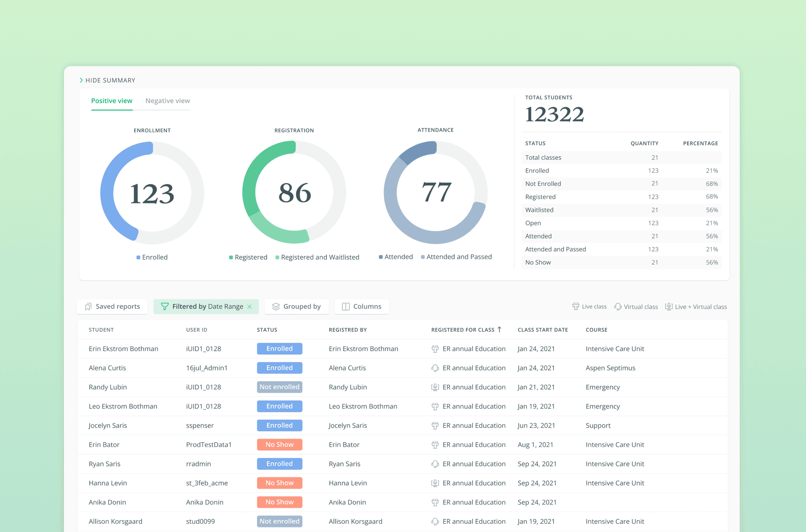Collapse the summary with the Hide Summary chevron

[81, 80]
